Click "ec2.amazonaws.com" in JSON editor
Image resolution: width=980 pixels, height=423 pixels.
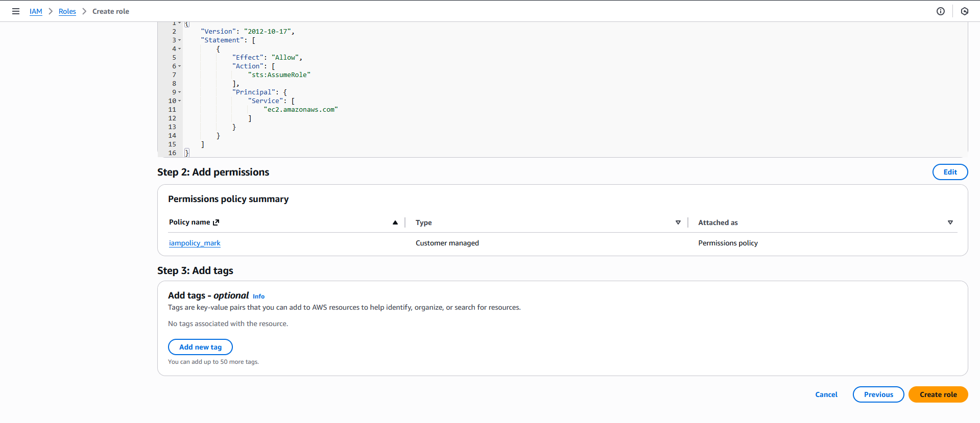(301, 110)
